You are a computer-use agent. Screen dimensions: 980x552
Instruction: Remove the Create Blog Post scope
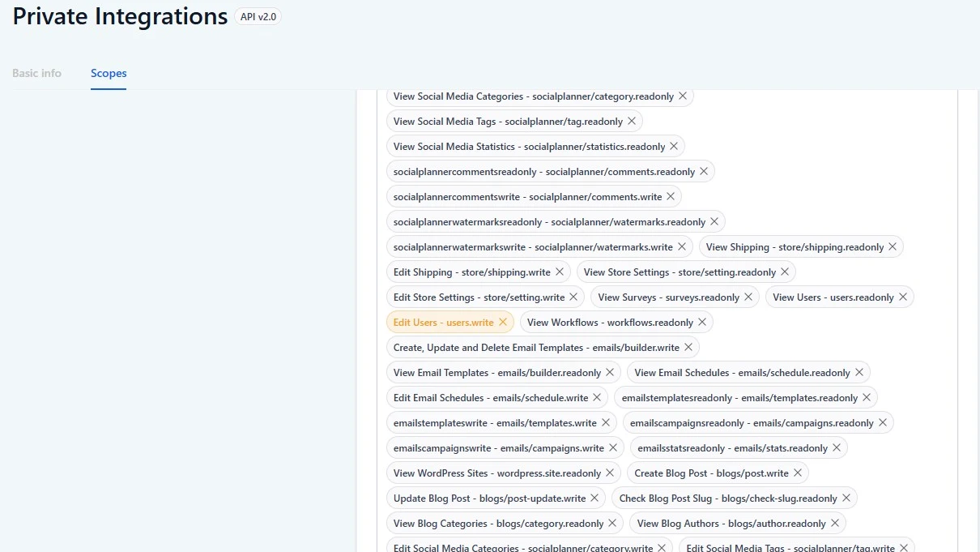(x=798, y=473)
